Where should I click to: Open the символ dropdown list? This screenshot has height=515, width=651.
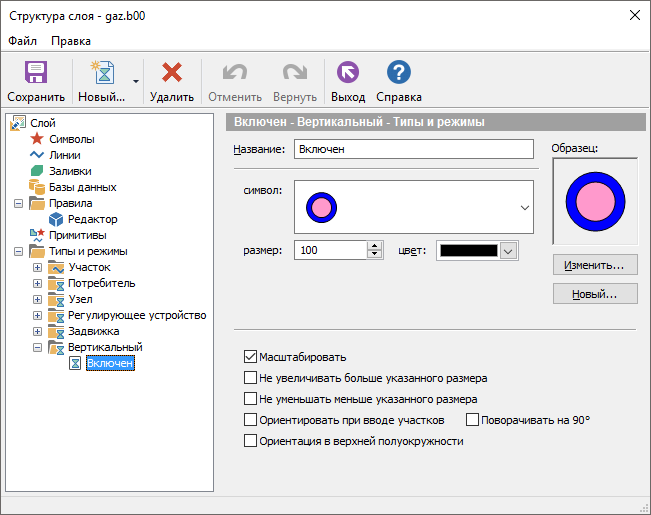click(x=524, y=208)
